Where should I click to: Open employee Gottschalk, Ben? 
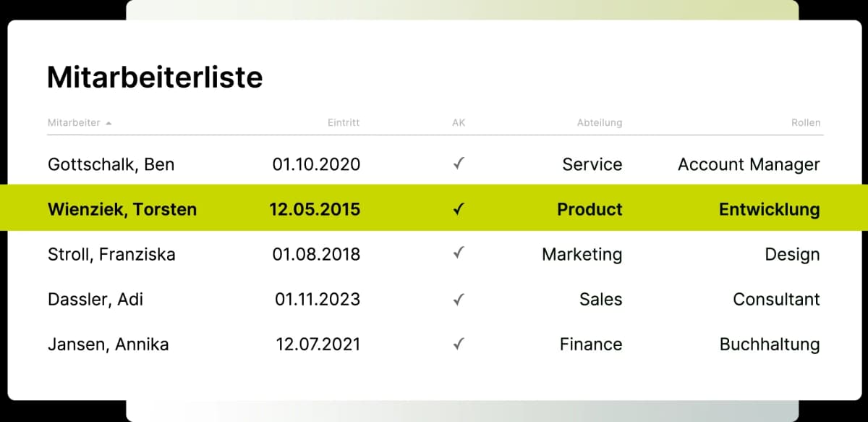(x=111, y=164)
